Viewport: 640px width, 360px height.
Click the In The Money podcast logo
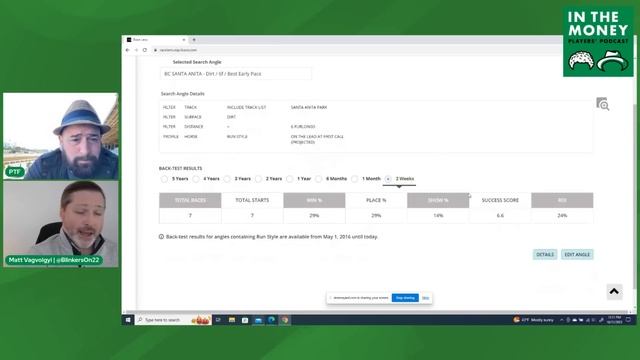(x=598, y=41)
